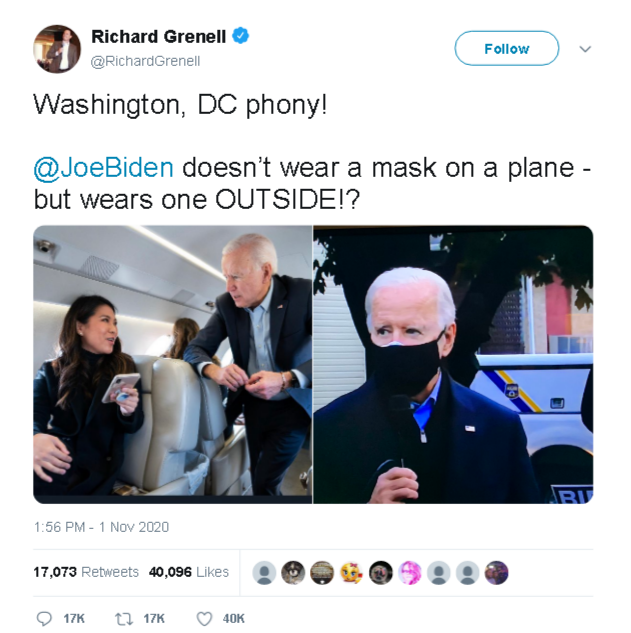View the 17,073 Retweets list
Image resolution: width=631 pixels, height=633 pixels.
coord(86,572)
